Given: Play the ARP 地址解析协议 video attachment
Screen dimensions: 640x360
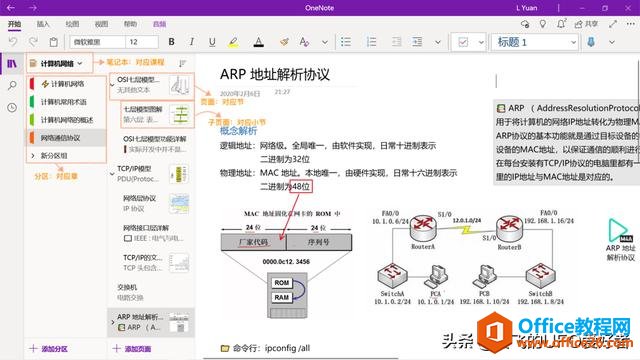Looking at the screenshot, I should click(x=619, y=239).
